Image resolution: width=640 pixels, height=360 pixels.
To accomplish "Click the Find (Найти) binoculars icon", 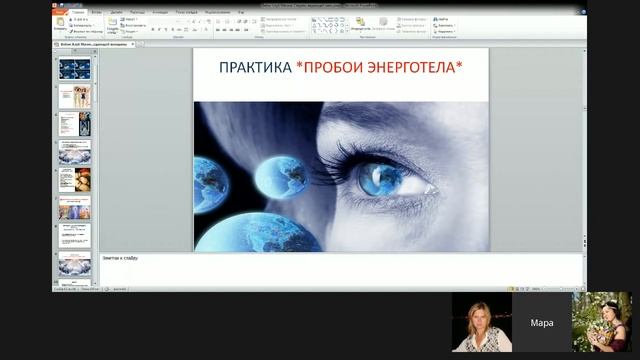I will [436, 19].
